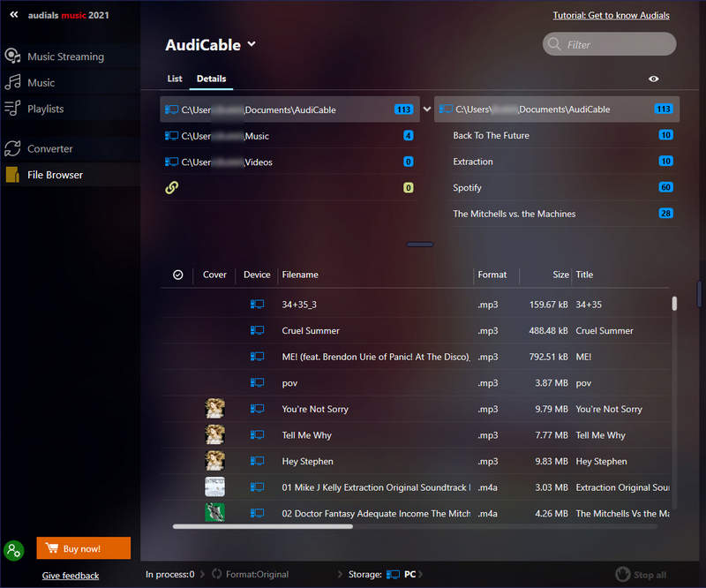Click the magnifier icon in Filter box

click(554, 44)
